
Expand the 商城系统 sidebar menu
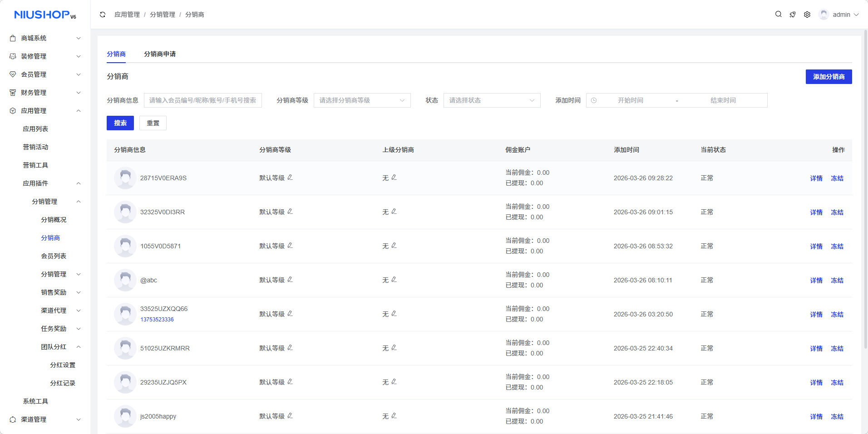(x=45, y=38)
